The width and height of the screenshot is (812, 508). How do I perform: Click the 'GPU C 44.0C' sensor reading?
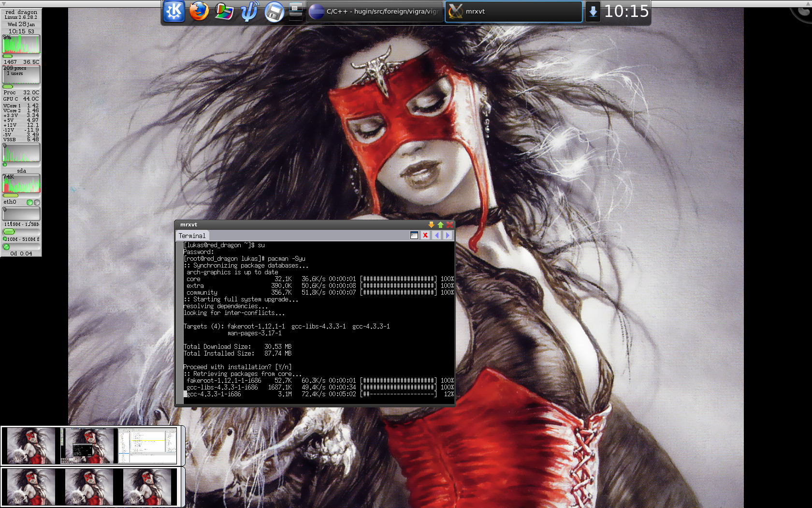pos(21,99)
